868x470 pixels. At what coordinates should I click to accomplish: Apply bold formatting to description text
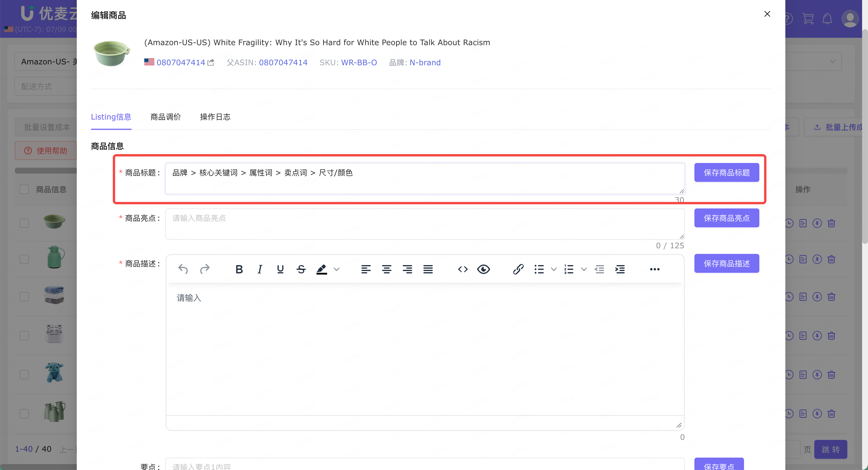point(239,269)
